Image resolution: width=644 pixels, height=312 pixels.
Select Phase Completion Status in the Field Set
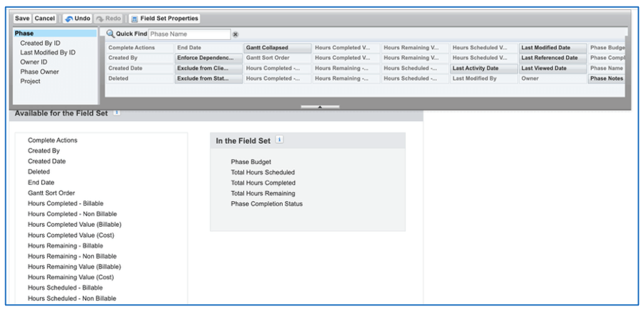click(267, 204)
